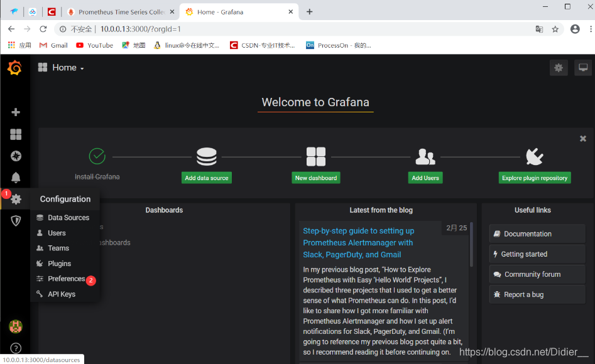Open the Documentation link
The image size is (595, 364).
[x=537, y=234]
